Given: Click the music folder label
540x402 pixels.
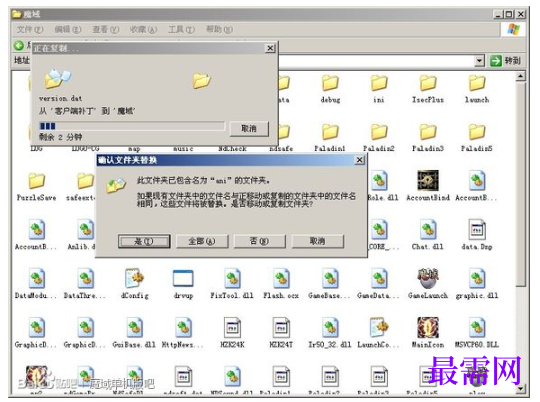Looking at the screenshot, I should 183,149.
